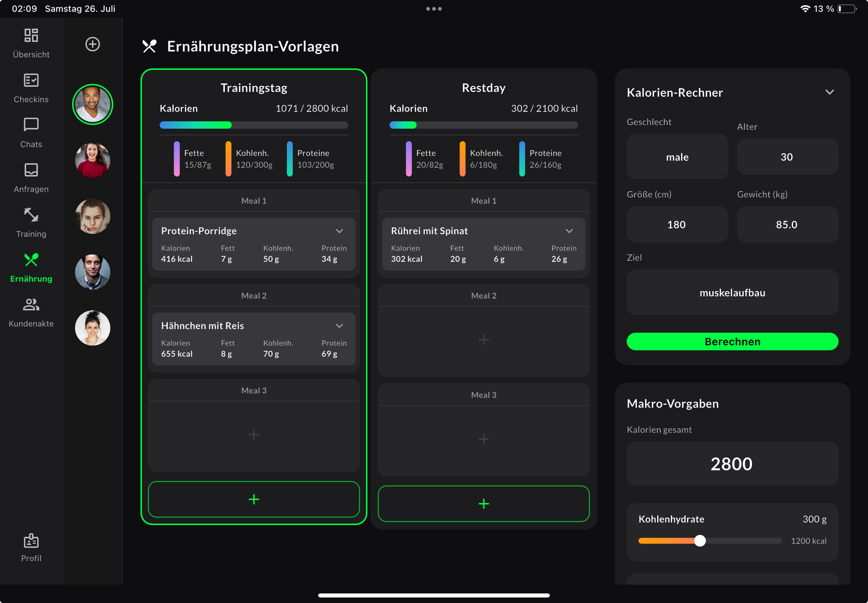Click the Kohlenhydrate slider handle
Image resolution: width=868 pixels, height=603 pixels.
700,540
